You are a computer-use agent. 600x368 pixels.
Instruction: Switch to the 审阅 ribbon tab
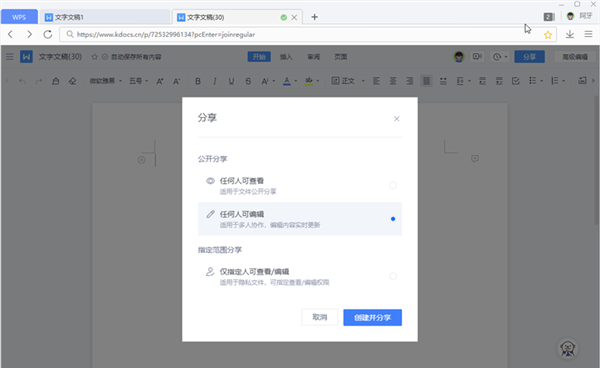click(x=313, y=57)
